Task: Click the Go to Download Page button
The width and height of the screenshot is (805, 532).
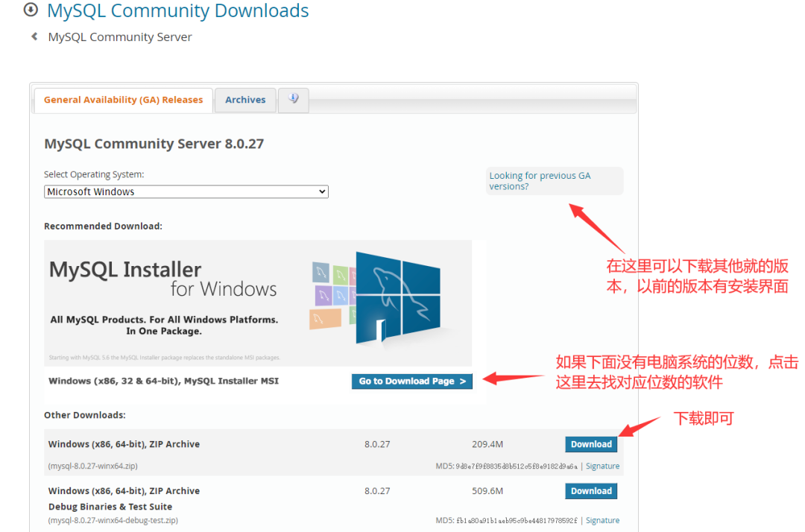Action: point(411,381)
